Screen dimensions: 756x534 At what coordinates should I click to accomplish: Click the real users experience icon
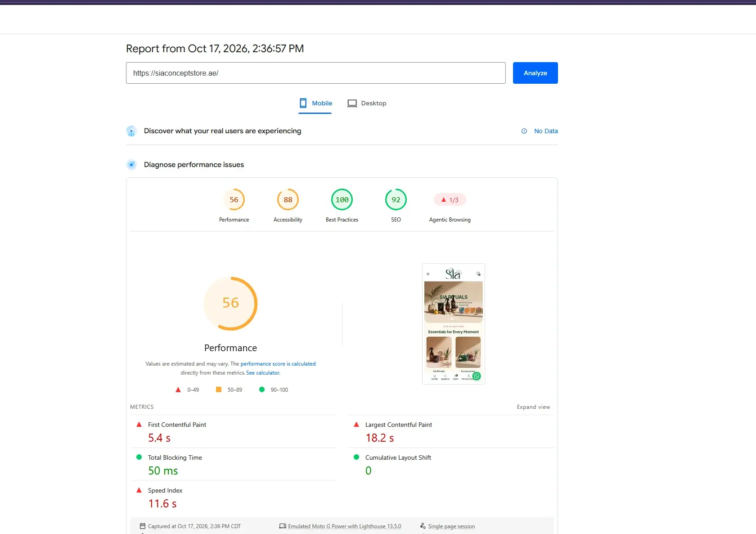click(131, 131)
